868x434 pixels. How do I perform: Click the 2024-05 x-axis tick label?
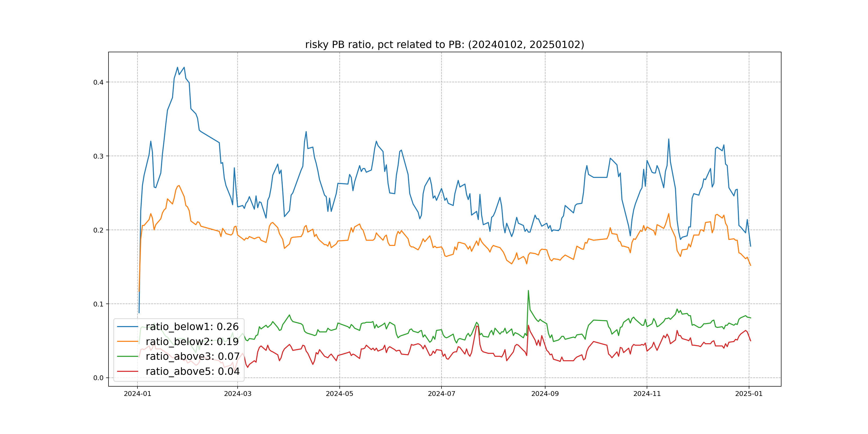(x=339, y=394)
